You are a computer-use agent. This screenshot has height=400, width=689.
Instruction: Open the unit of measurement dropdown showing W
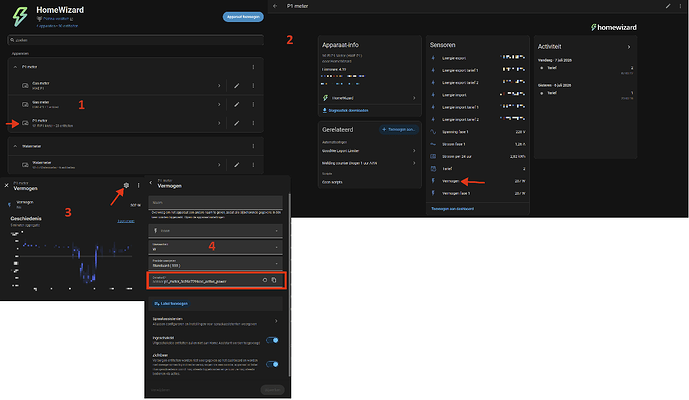(215, 247)
